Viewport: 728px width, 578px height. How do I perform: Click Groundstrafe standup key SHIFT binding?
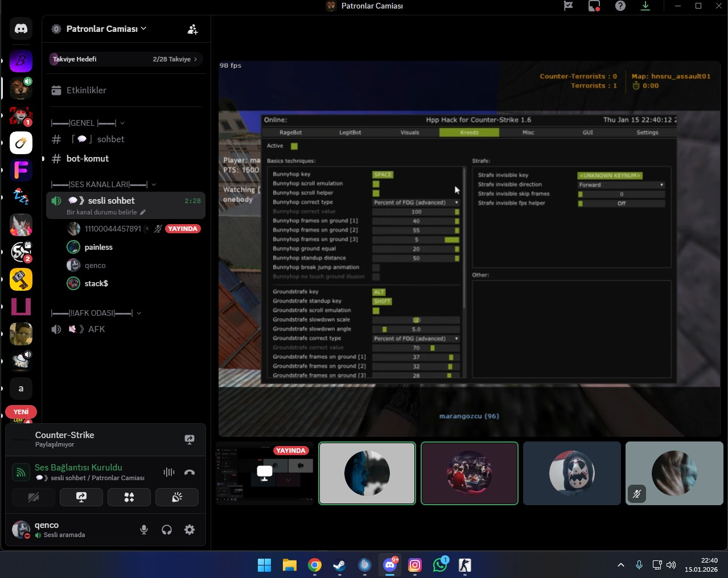pos(382,302)
